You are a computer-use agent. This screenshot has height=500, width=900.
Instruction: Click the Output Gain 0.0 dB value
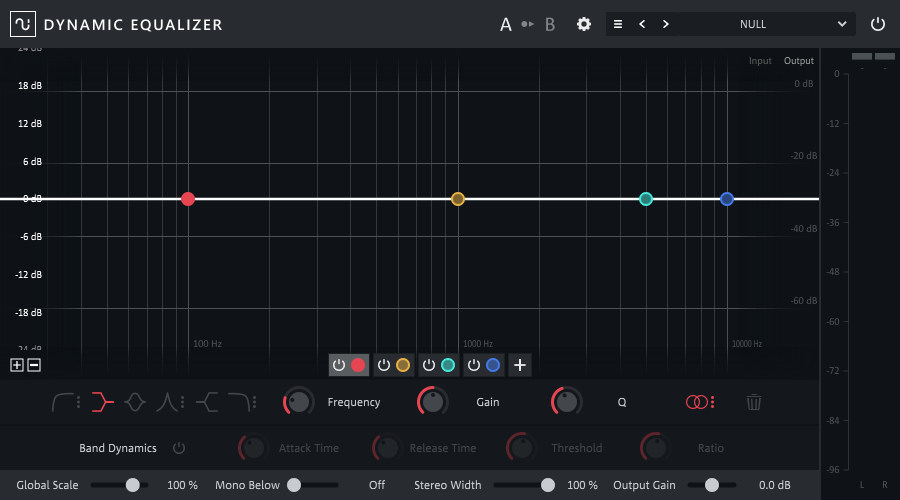[774, 485]
